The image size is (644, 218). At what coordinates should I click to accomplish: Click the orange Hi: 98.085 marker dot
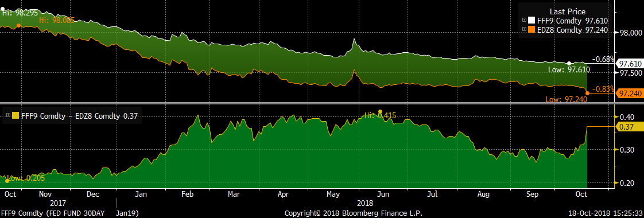click(18, 26)
